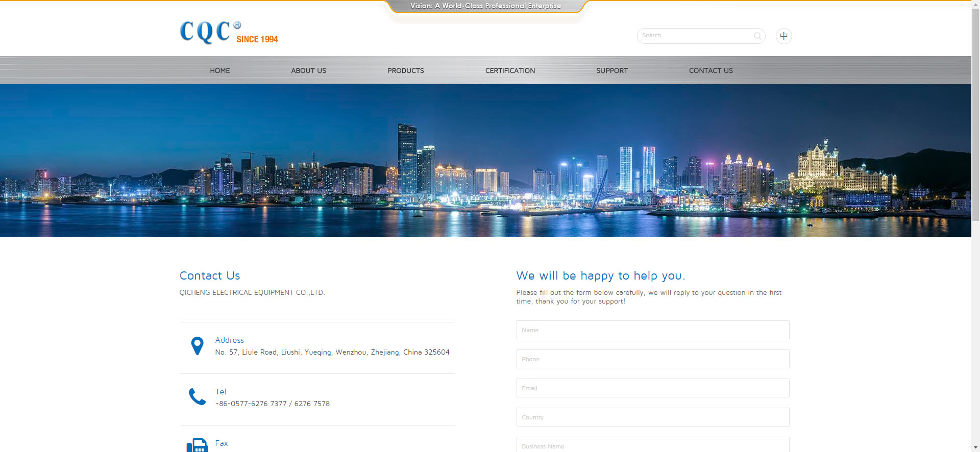
Task: Click CONTACT US in navigation bar
Action: 710,70
